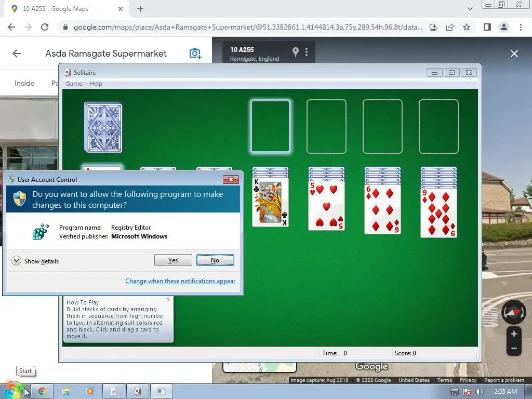532x399 pixels.
Task: Click the Chrome back button
Action: click(11, 27)
